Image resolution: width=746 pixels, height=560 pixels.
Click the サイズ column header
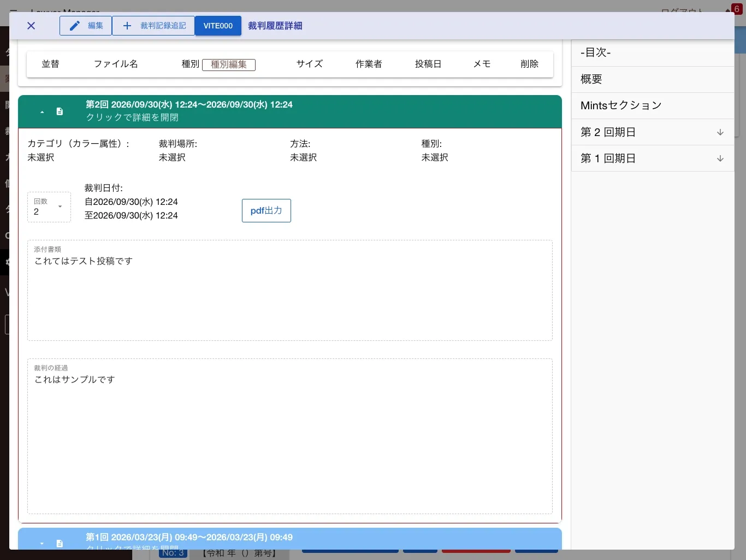(x=310, y=64)
